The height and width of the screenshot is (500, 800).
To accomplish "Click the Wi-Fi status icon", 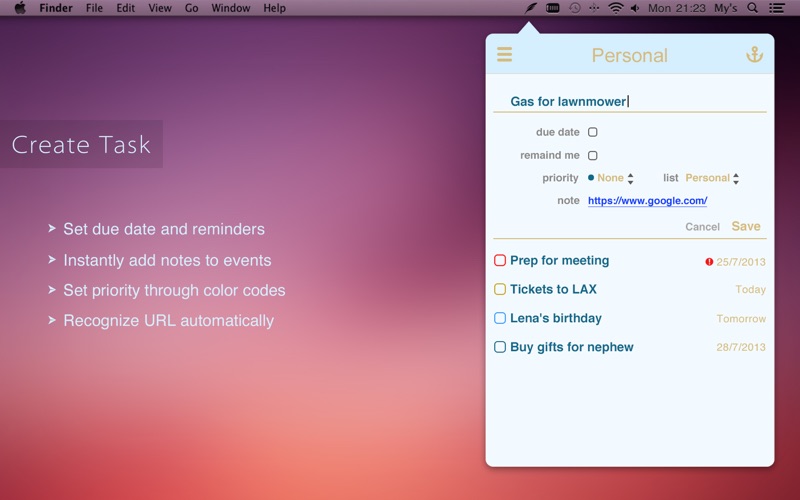I will [x=615, y=8].
